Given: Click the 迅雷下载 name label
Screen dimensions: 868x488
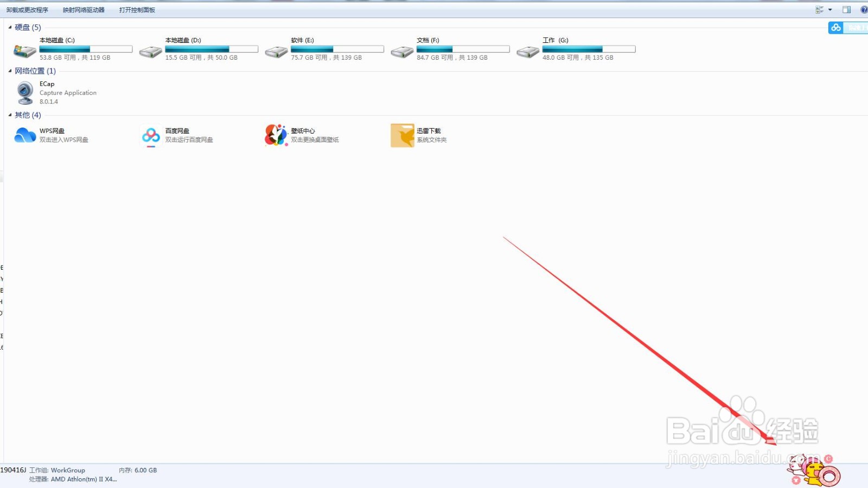Looking at the screenshot, I should point(429,131).
